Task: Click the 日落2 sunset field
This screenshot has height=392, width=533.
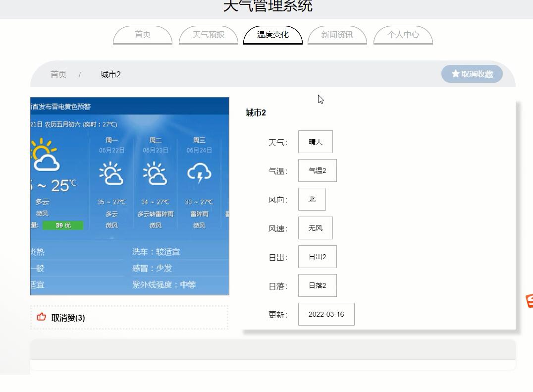Action: click(318, 285)
